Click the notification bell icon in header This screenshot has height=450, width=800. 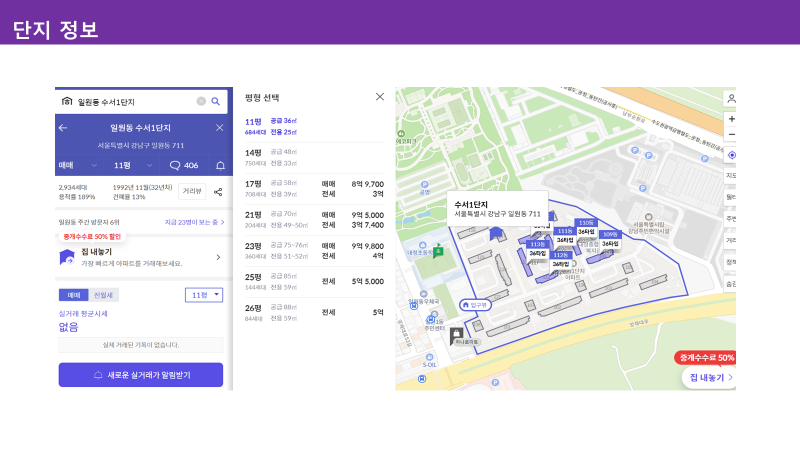pyautogui.click(x=220, y=165)
